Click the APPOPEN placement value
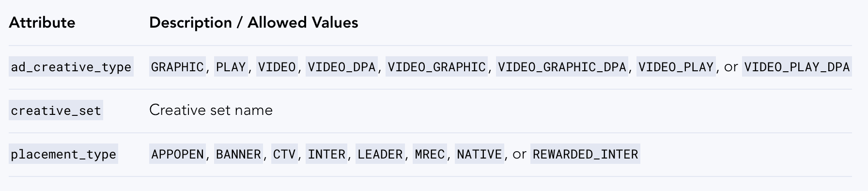The image size is (868, 191). tap(177, 154)
